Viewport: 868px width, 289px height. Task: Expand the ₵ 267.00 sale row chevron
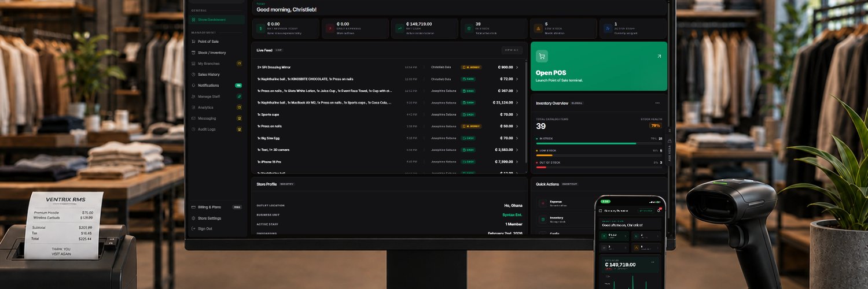click(x=517, y=91)
